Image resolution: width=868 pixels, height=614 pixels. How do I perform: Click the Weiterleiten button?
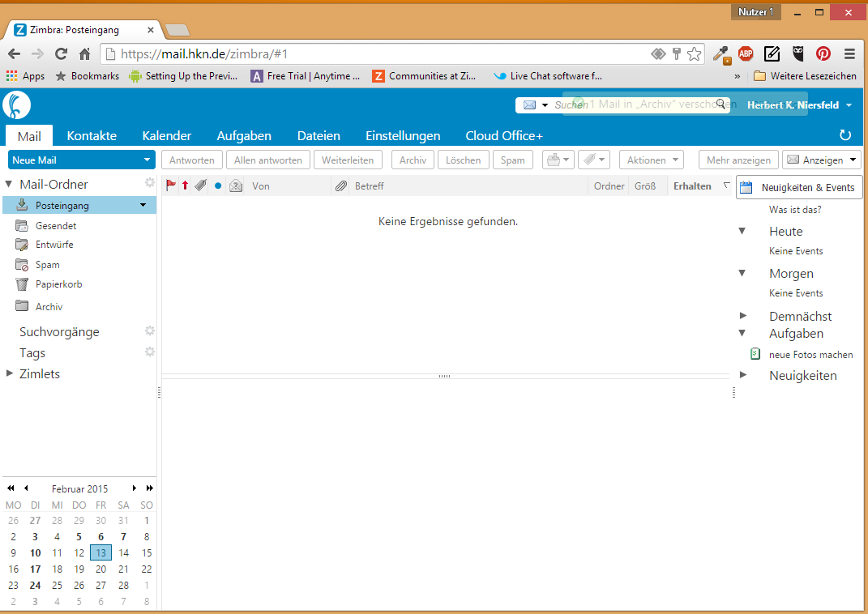[348, 159]
